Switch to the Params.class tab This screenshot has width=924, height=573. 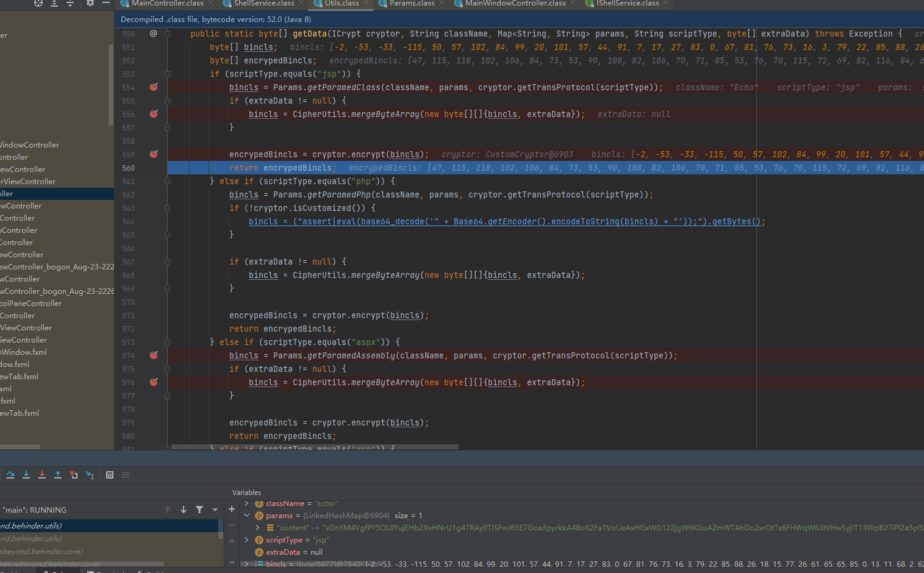[x=412, y=4]
